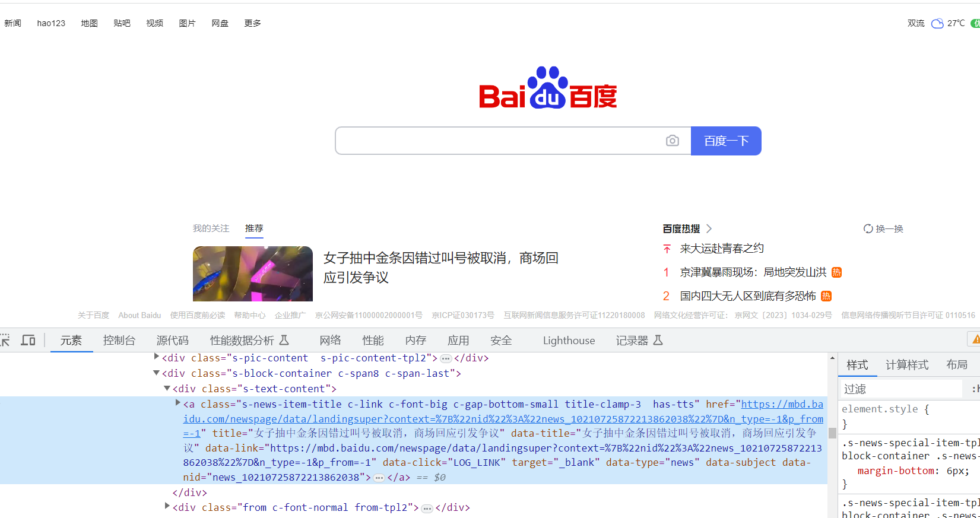Click the flask icon beside 记录器

(658, 340)
